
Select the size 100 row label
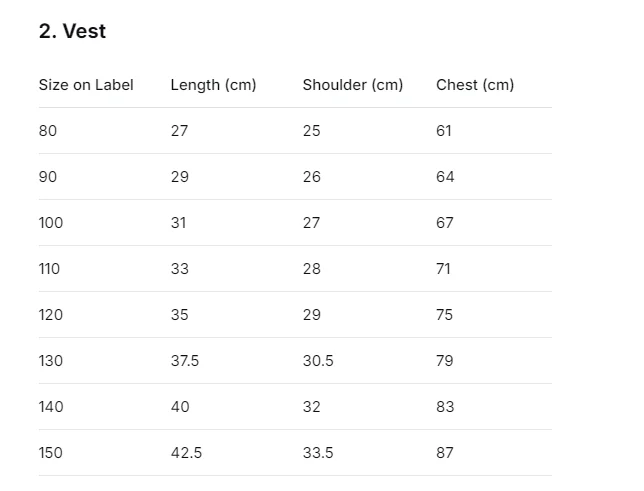[51, 223]
